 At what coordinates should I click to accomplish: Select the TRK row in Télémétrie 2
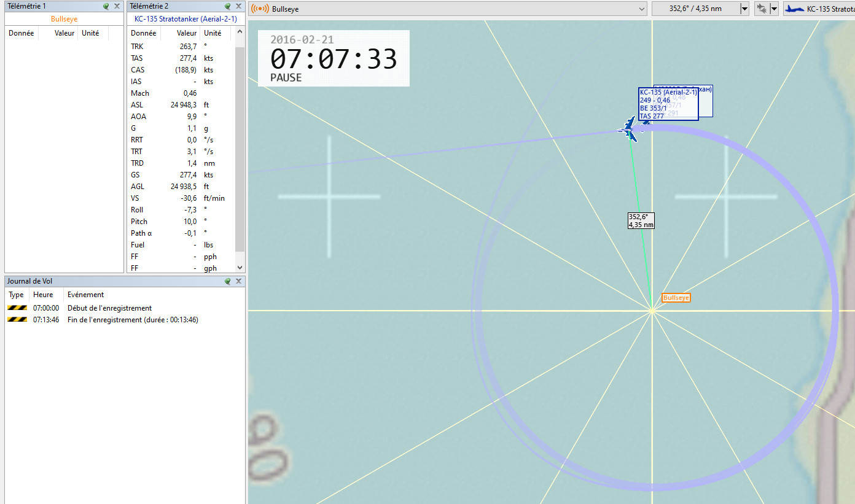point(181,47)
